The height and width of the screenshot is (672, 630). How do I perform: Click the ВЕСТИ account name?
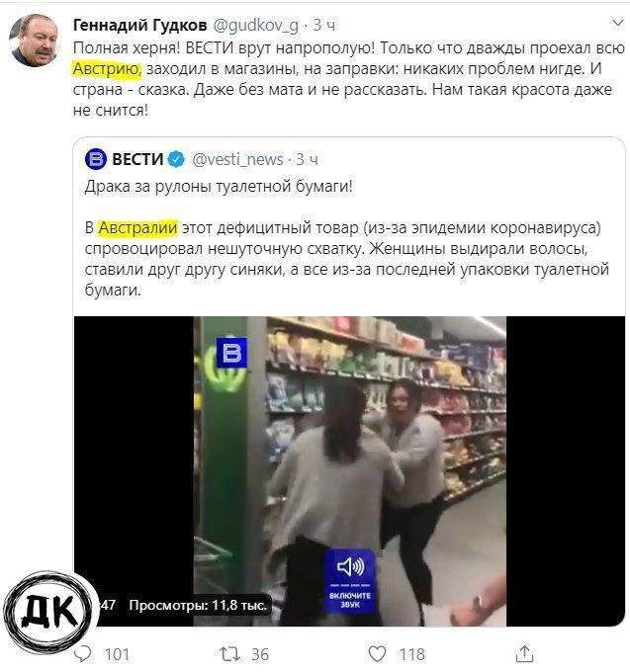coord(137,159)
